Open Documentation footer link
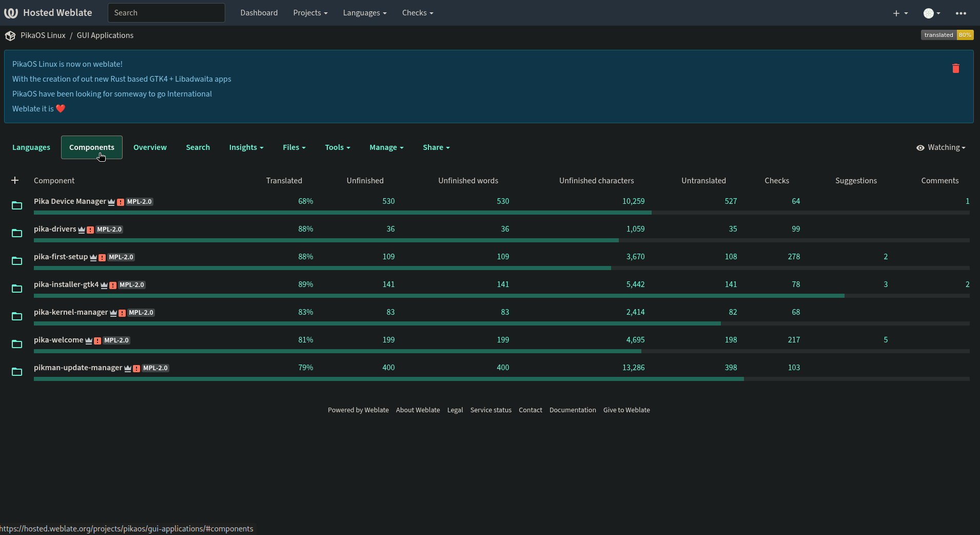Image resolution: width=980 pixels, height=535 pixels. [x=573, y=410]
